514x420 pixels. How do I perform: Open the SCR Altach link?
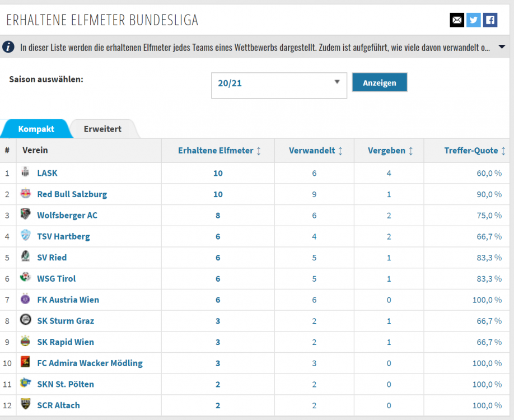click(58, 405)
